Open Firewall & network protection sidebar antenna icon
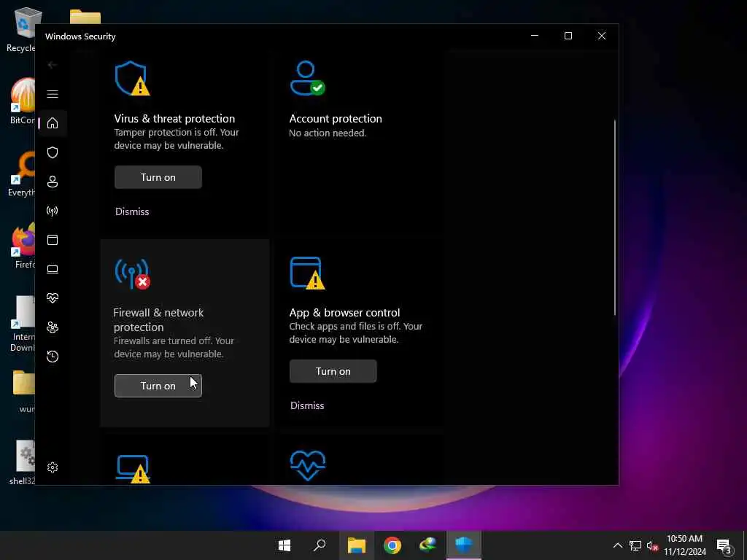 [53, 211]
